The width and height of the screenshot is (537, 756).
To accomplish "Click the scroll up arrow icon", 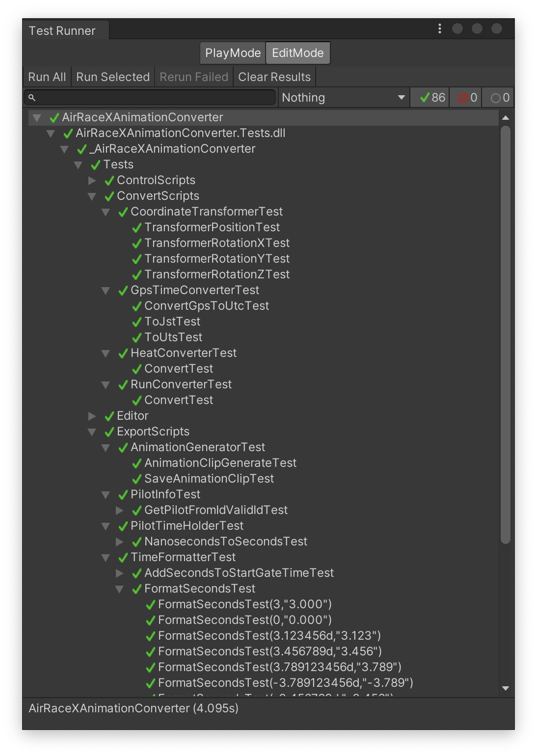I will tap(506, 118).
